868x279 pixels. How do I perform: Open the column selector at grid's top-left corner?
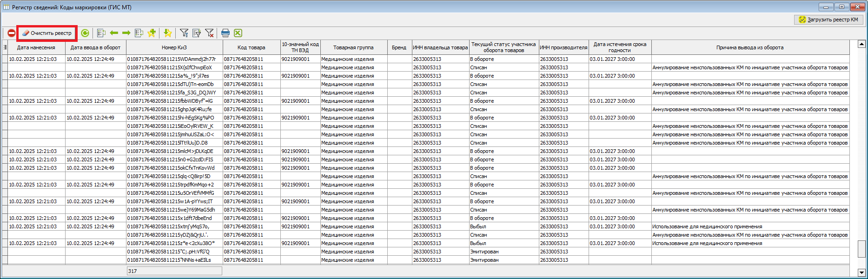(5, 47)
